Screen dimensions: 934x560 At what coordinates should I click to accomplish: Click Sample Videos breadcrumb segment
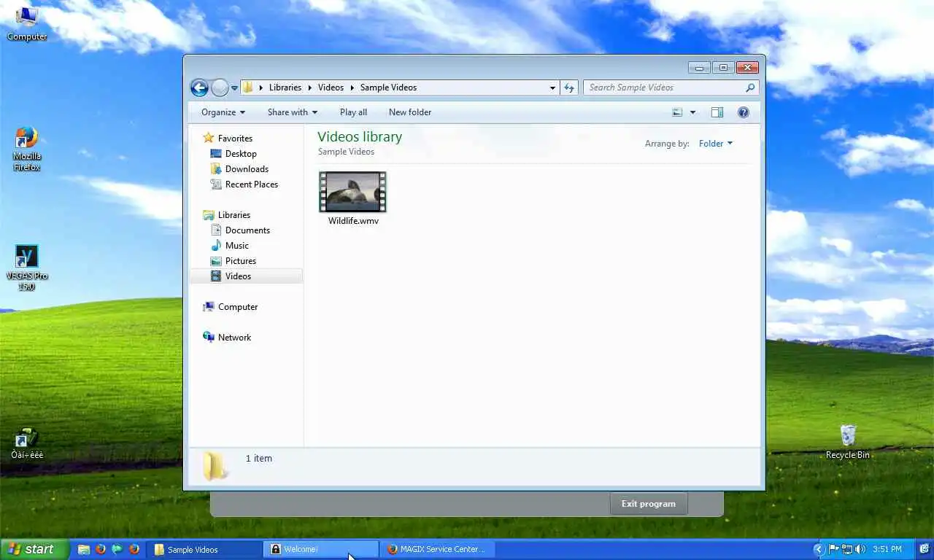click(x=388, y=87)
